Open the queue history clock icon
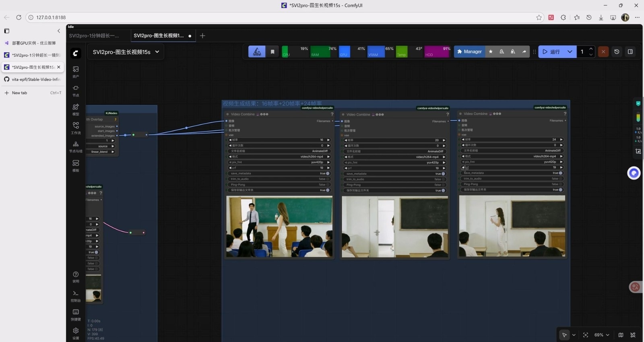The width and height of the screenshot is (644, 342). pos(617,52)
